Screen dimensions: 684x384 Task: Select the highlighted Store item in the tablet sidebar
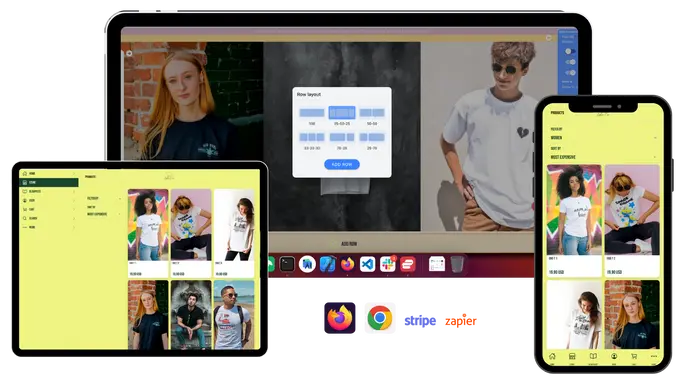point(49,182)
